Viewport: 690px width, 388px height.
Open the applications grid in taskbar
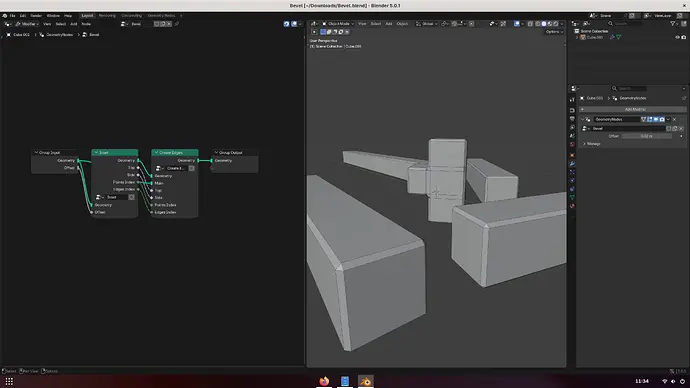[9, 381]
